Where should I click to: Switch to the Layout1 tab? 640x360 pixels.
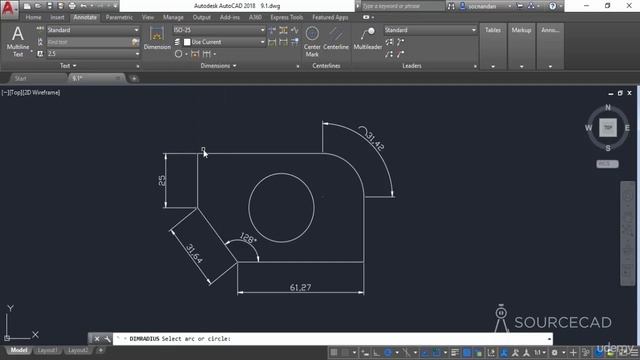tap(47, 350)
